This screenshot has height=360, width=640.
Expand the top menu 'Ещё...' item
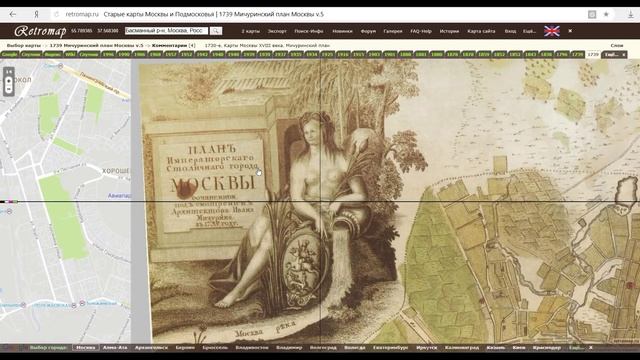coord(529,31)
